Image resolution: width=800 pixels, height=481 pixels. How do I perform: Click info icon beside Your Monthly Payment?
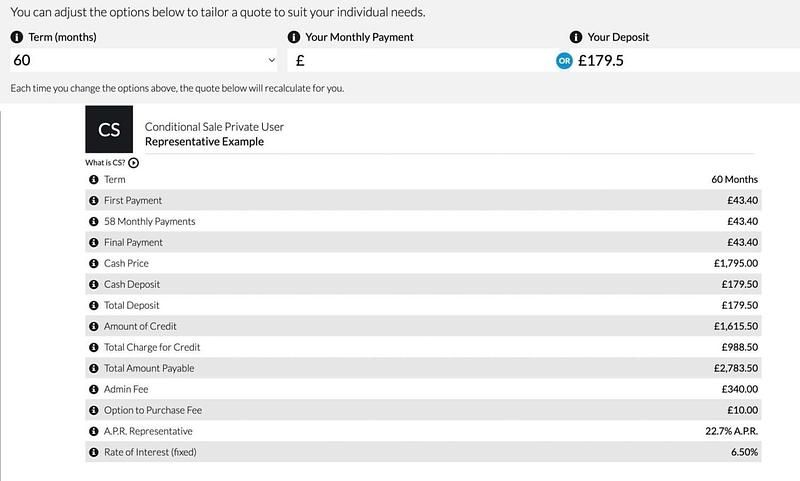(x=293, y=37)
